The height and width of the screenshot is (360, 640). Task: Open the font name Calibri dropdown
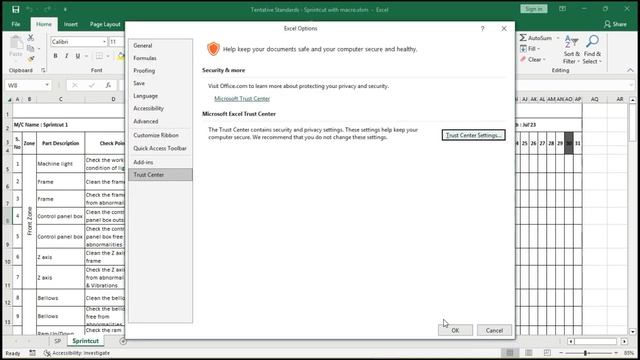tap(104, 42)
